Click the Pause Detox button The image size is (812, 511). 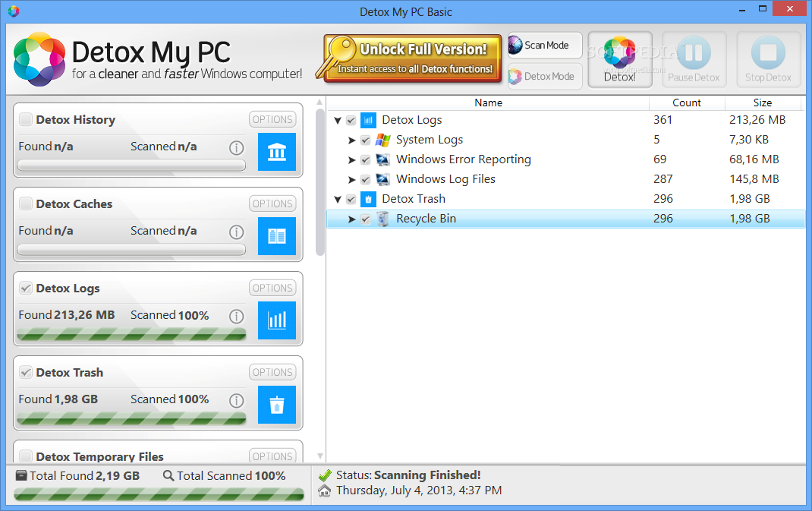(694, 59)
